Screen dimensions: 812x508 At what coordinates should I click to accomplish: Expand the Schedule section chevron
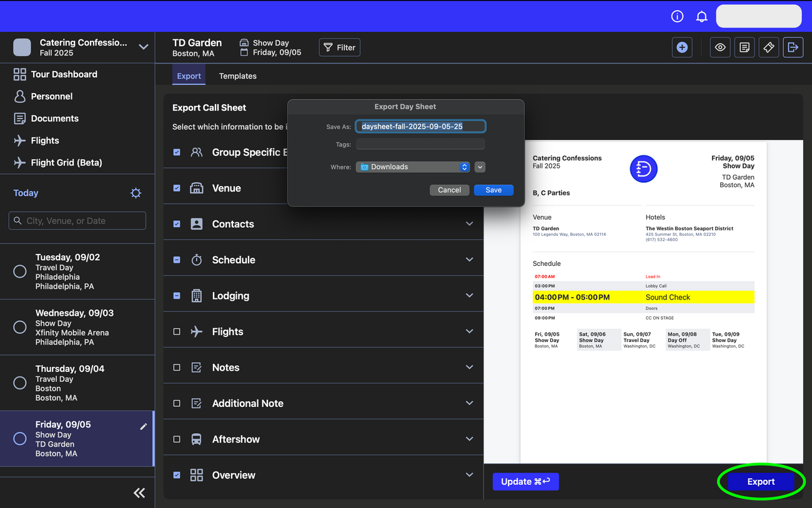pyautogui.click(x=470, y=260)
